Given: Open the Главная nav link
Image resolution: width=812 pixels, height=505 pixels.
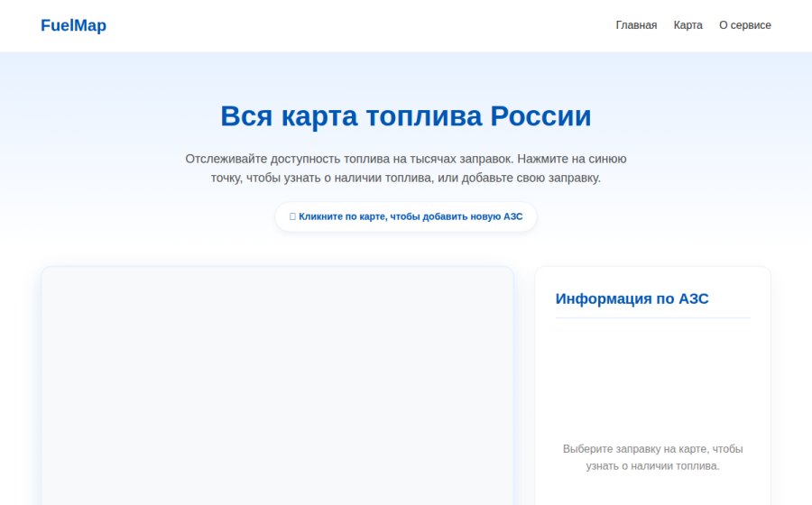Looking at the screenshot, I should 636,25.
